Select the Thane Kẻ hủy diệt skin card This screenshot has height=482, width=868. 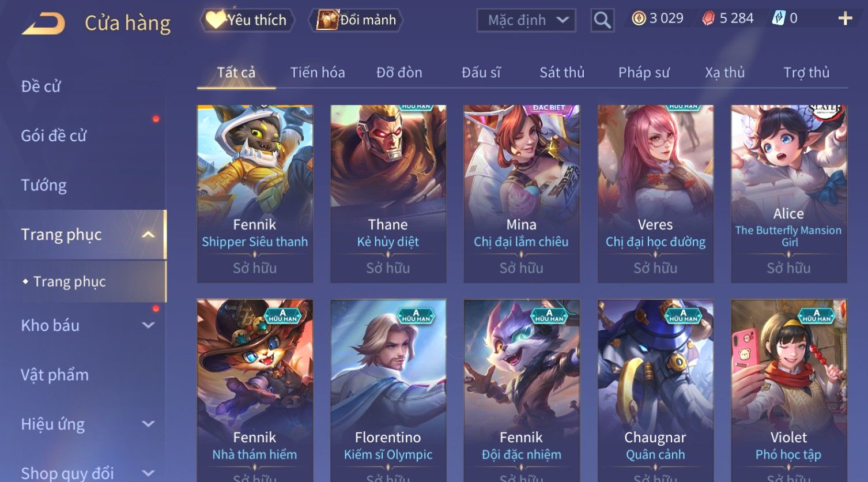pyautogui.click(x=388, y=194)
